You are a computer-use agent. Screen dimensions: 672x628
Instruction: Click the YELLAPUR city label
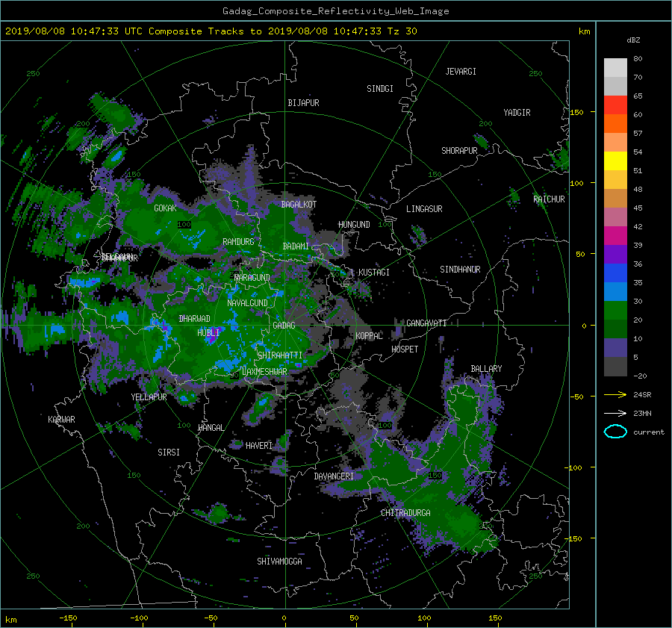click(x=149, y=397)
